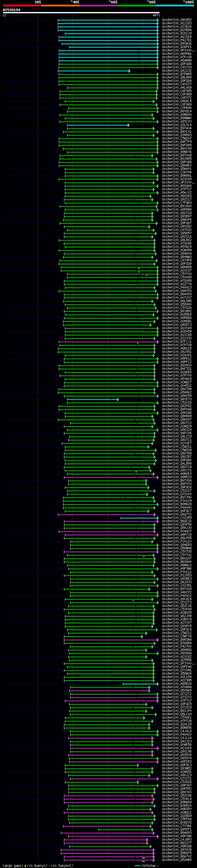Image resolution: width=197 pixels, height=868 pixels.
Task: Click hit UniRef100_C5WZ07
Action: 177,139
